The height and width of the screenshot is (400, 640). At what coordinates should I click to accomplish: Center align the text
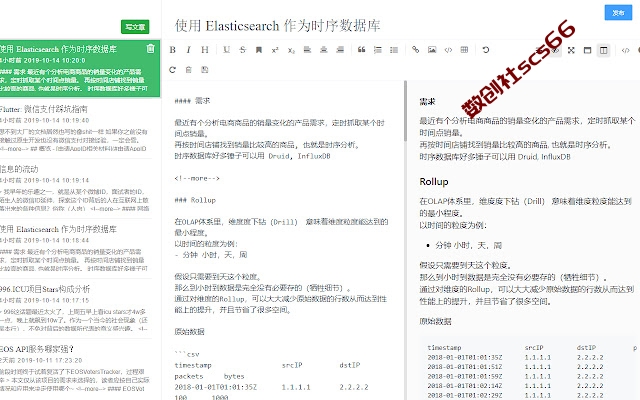(324, 50)
